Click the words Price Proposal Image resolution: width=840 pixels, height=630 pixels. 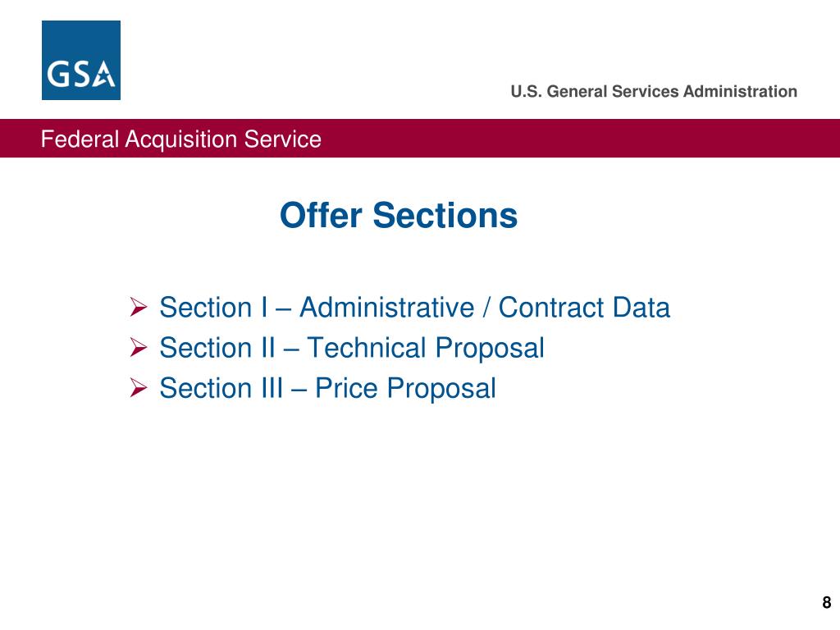tap(405, 388)
